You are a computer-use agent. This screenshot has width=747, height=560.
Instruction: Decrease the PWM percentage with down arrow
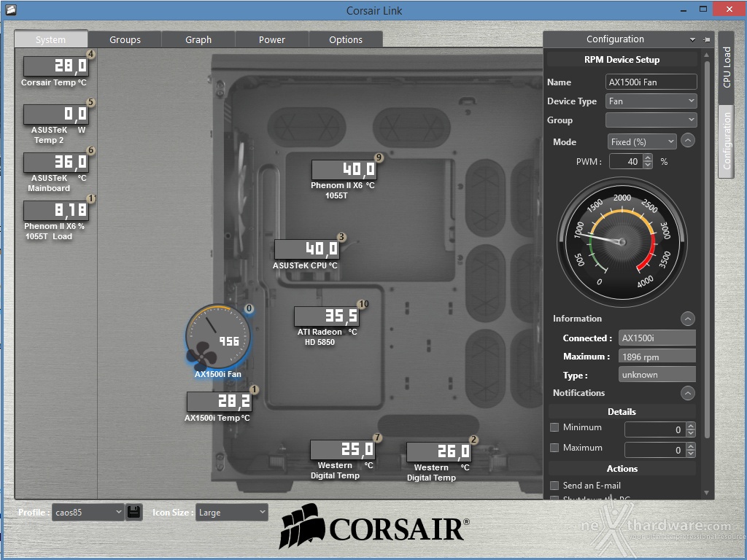648,166
